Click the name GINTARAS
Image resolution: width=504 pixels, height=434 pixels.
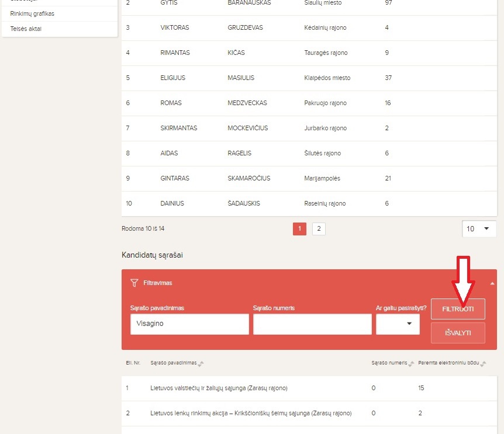coord(175,178)
